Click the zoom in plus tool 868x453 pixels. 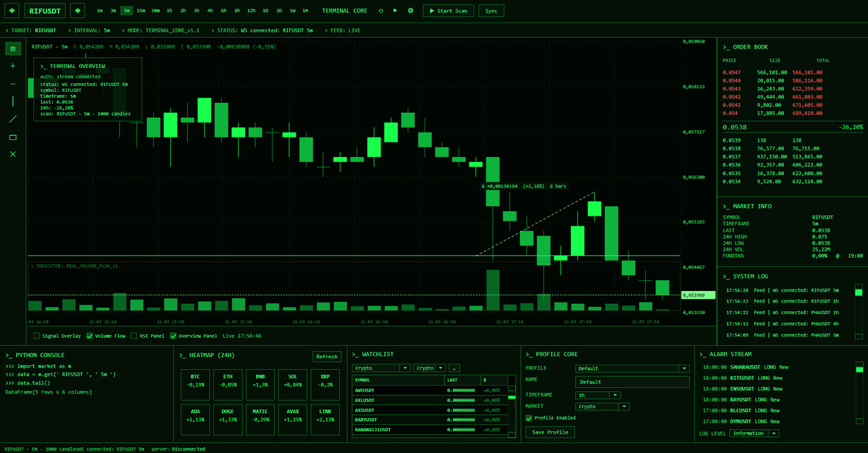[x=12, y=66]
